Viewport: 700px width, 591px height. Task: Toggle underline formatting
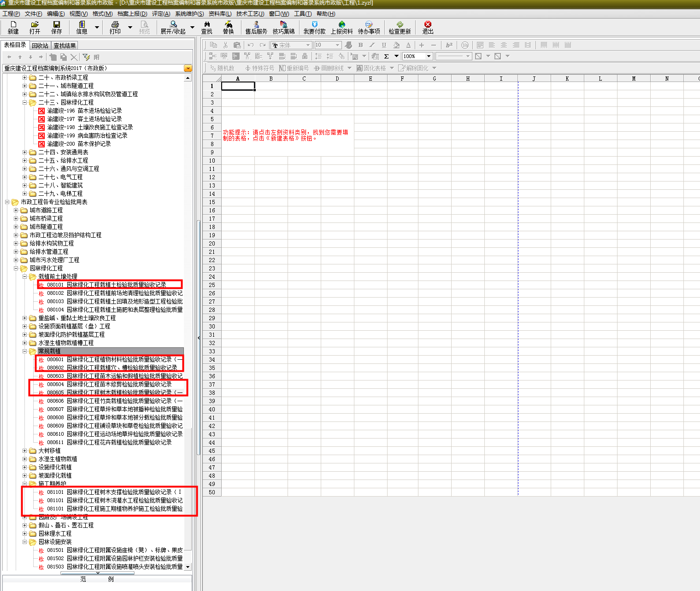pos(384,45)
